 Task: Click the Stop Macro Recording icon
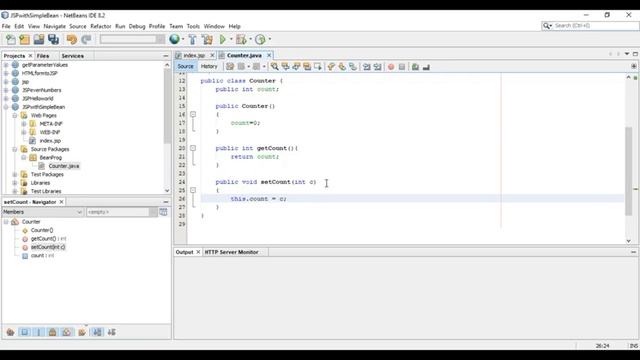[x=402, y=67]
